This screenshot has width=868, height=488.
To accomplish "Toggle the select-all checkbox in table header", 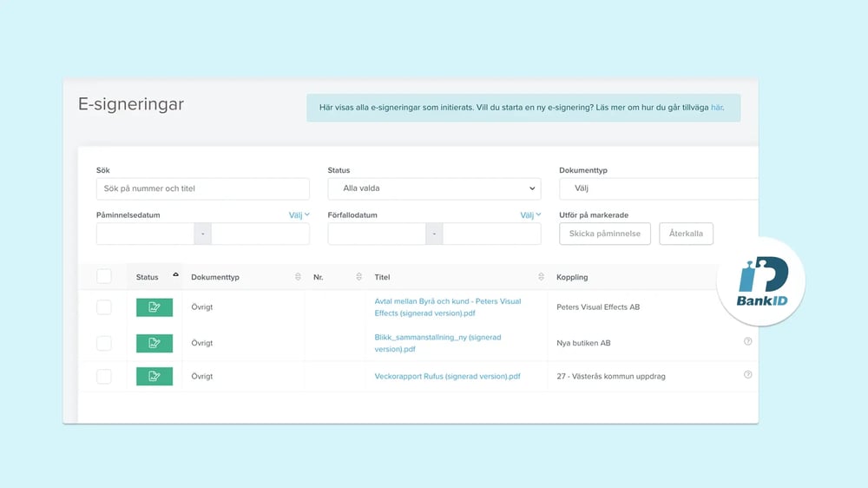I will 104,276.
